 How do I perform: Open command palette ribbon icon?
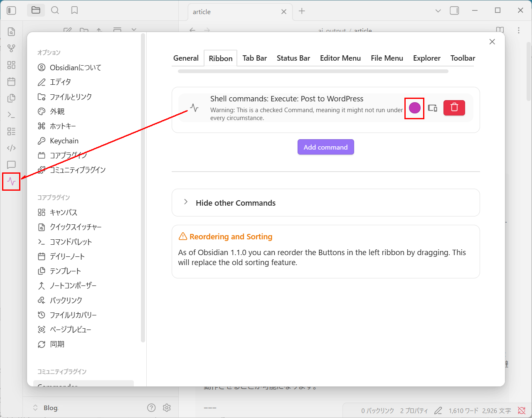[11, 115]
